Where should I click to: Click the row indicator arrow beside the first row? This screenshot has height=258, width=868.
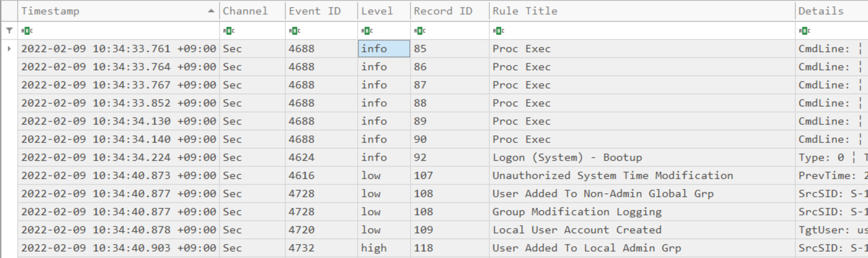tap(9, 49)
